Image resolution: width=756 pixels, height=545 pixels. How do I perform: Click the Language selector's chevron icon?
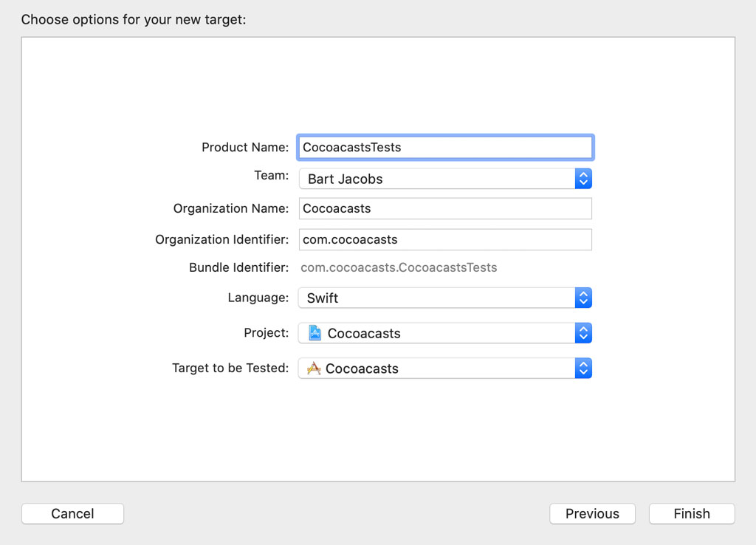[x=583, y=298]
